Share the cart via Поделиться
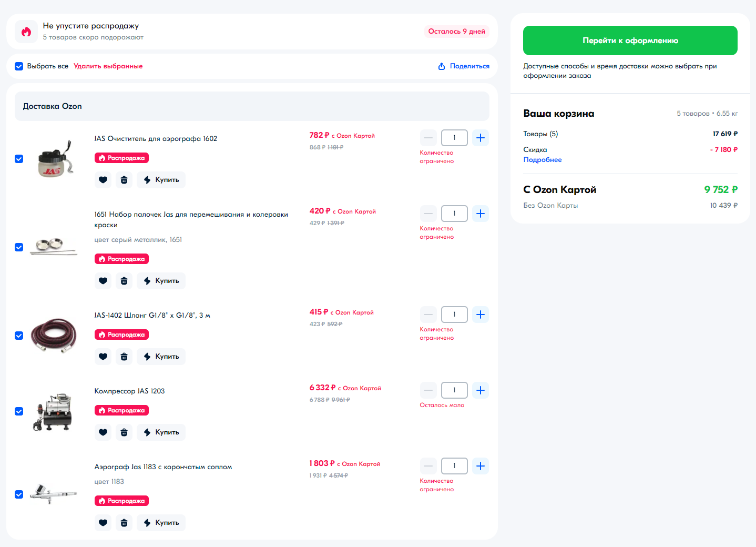The image size is (756, 547). (x=464, y=66)
